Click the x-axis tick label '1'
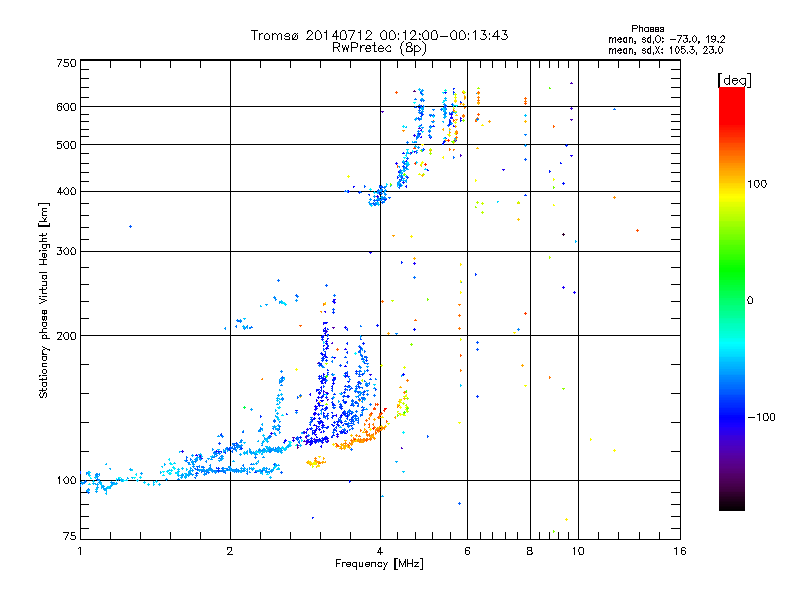This screenshot has width=800, height=600. pyautogui.click(x=80, y=551)
